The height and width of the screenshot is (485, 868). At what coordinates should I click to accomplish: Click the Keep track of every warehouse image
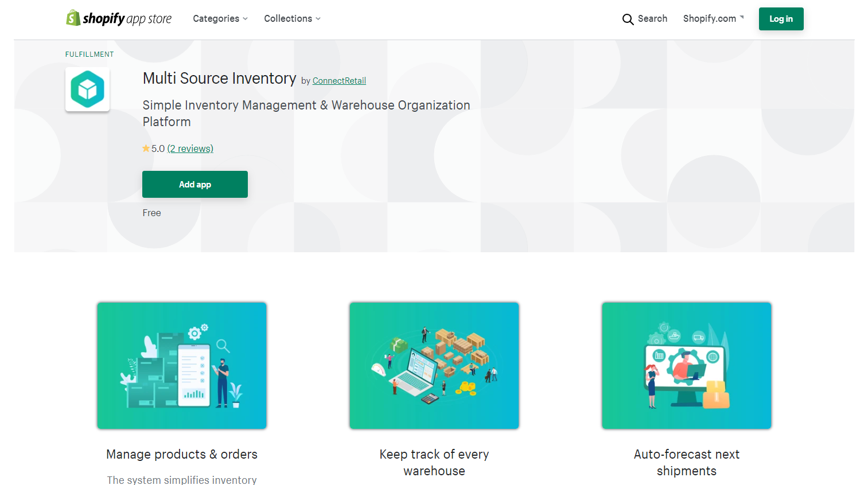(x=434, y=365)
